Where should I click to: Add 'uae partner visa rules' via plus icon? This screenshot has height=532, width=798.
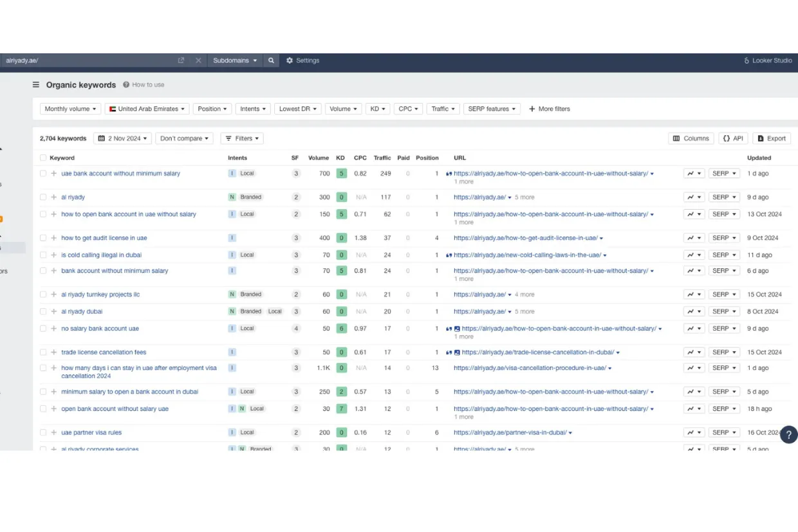pos(54,433)
